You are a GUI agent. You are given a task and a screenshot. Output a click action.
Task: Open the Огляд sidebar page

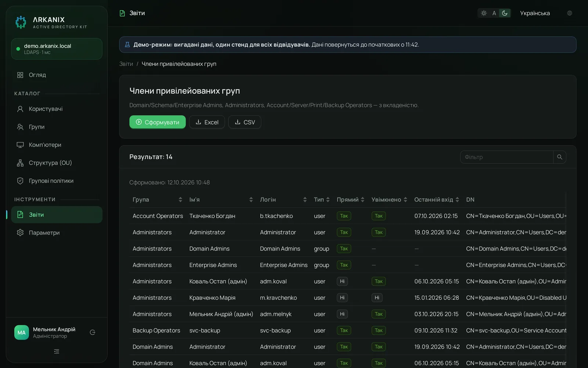coord(57,75)
